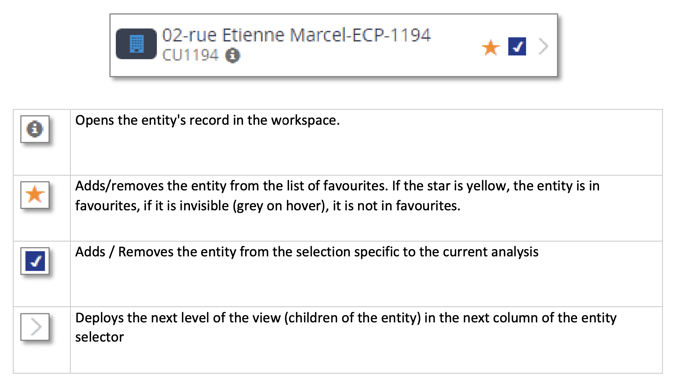
Task: Click the "Adds/removes the entity from the list" line
Action: [x=337, y=186]
